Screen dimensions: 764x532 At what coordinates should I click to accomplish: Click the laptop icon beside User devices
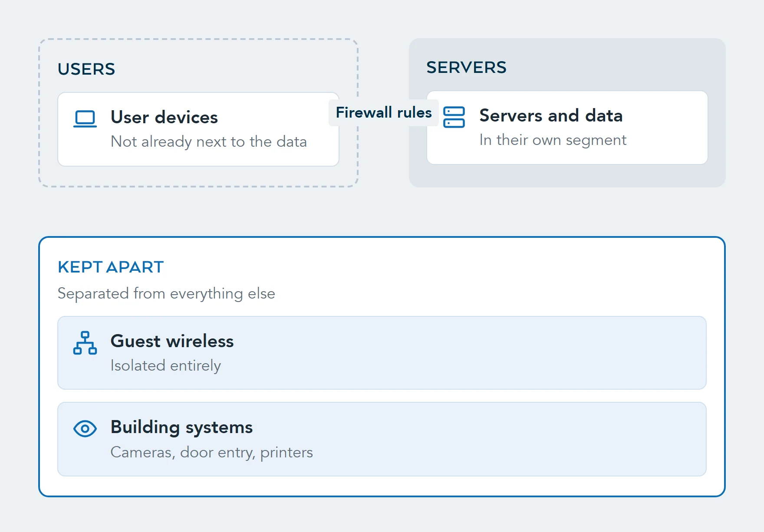tap(85, 118)
